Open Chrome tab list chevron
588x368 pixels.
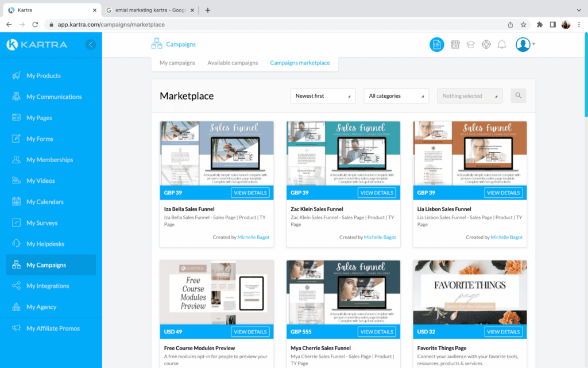tap(579, 10)
